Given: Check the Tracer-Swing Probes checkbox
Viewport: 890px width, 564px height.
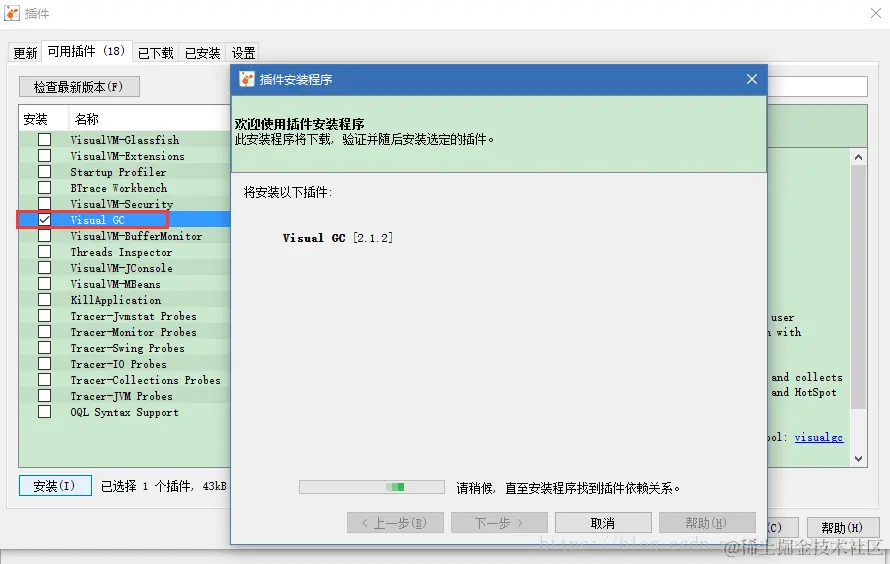Looking at the screenshot, I should [x=44, y=347].
